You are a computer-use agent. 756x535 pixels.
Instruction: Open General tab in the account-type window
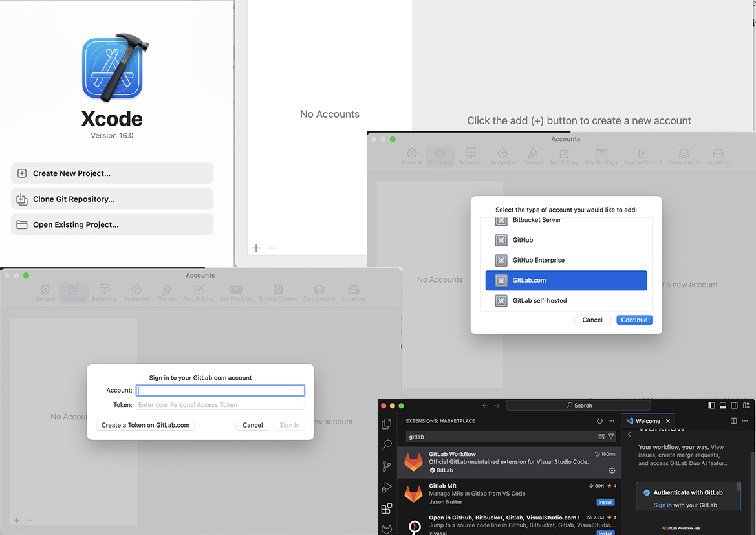click(412, 157)
